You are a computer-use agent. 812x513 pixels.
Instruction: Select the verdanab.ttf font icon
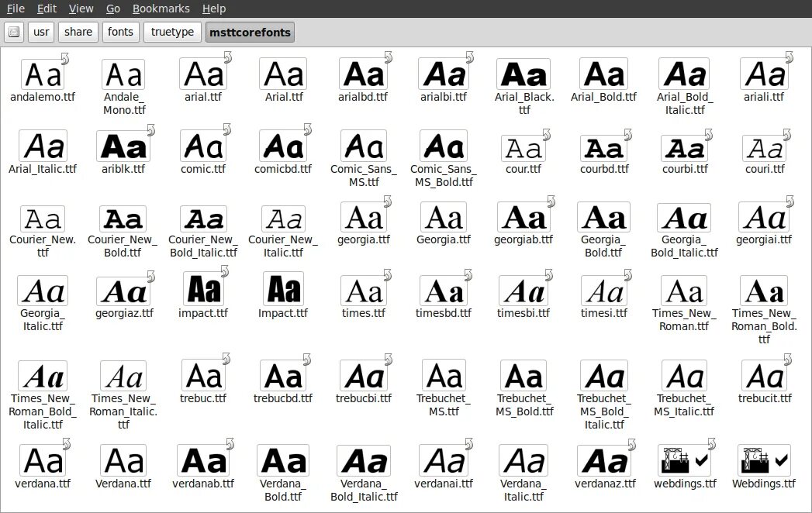(x=203, y=460)
